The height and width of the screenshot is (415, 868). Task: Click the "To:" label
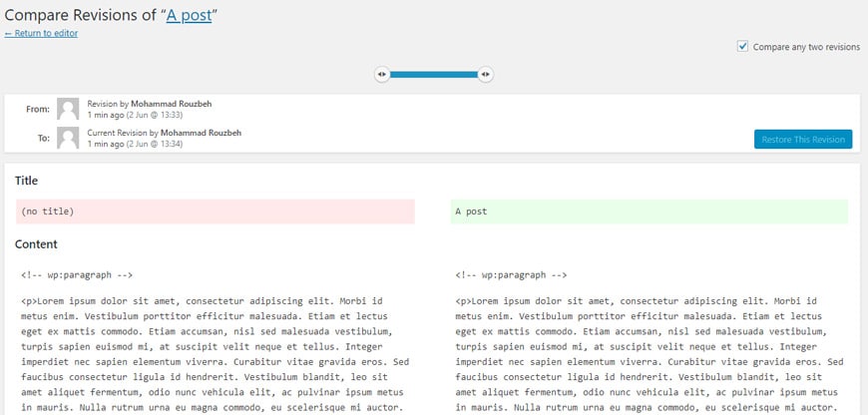pyautogui.click(x=44, y=138)
